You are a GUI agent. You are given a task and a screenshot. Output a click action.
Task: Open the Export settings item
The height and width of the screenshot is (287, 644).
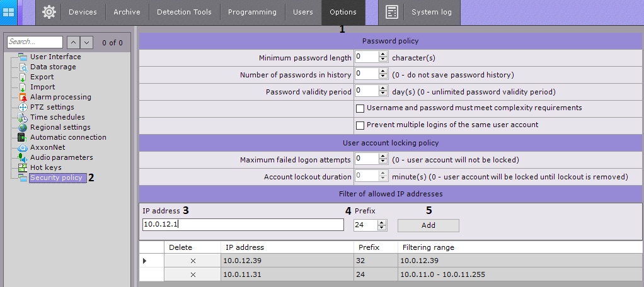42,77
